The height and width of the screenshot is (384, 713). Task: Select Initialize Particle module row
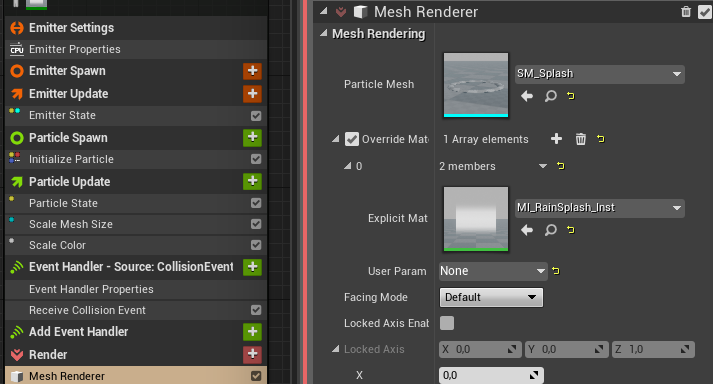[136, 159]
